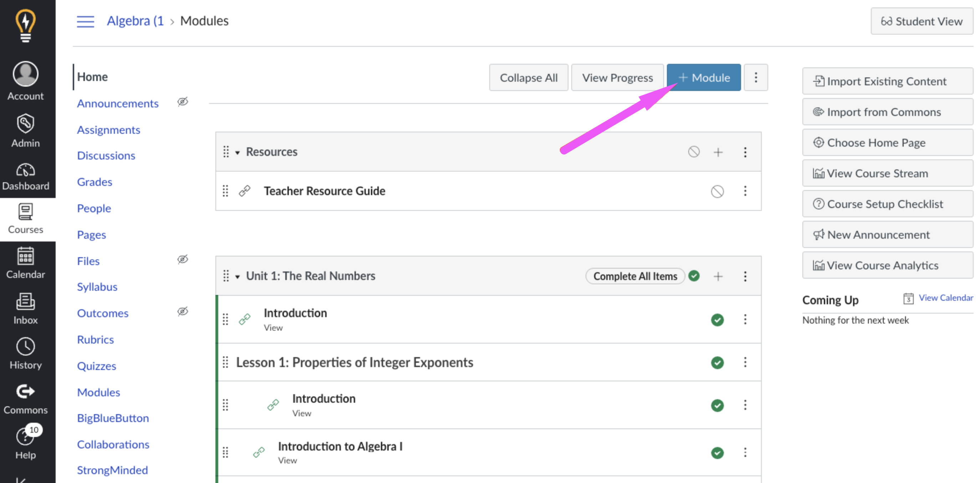The height and width of the screenshot is (483, 980).
Task: Unpublish the Unit 1 module green check
Action: [694, 276]
